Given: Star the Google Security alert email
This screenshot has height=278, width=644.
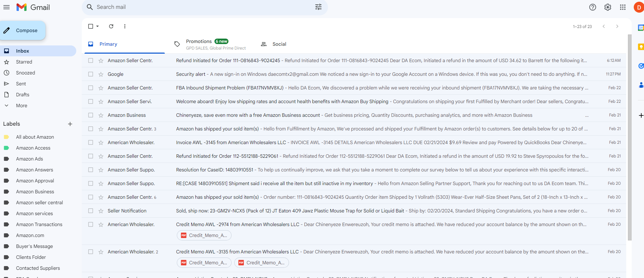Looking at the screenshot, I should click(101, 74).
